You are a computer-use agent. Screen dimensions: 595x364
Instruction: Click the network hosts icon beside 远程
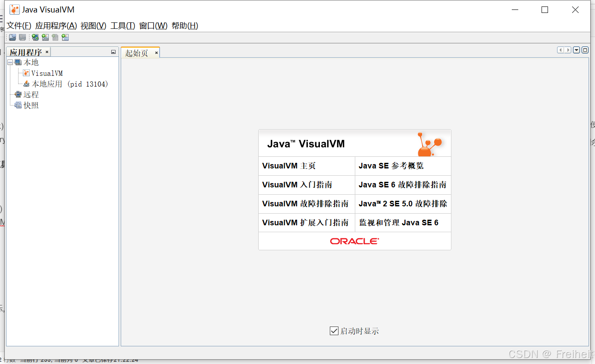click(18, 94)
